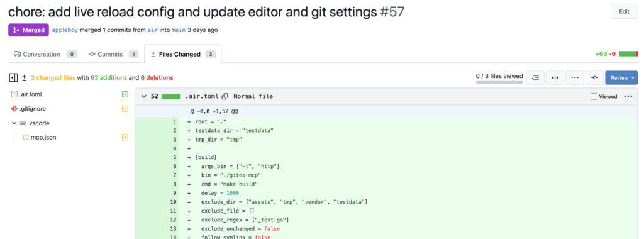
Task: Click the '6 deletions' text
Action: click(157, 77)
